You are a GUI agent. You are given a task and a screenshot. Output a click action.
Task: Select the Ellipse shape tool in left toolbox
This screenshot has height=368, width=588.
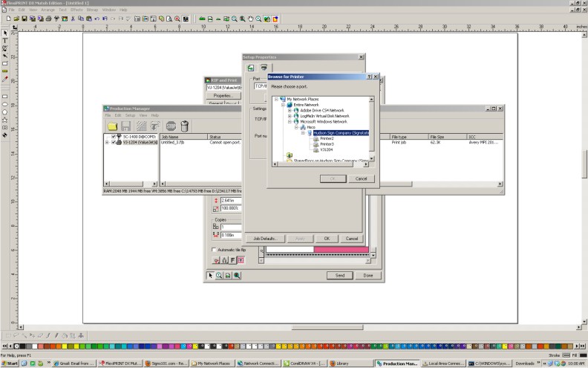pos(5,104)
